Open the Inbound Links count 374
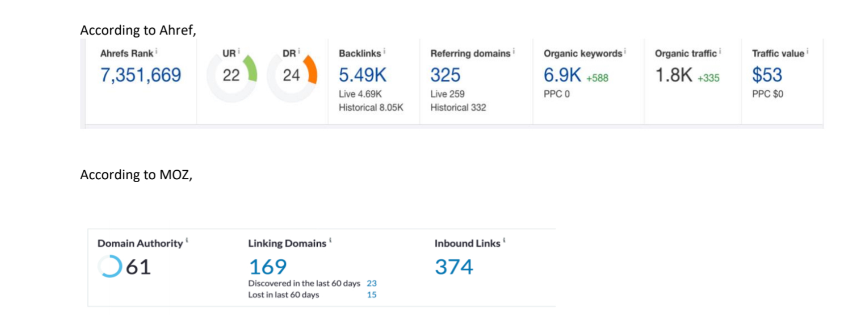Screen dimensions: 868x315 [454, 267]
